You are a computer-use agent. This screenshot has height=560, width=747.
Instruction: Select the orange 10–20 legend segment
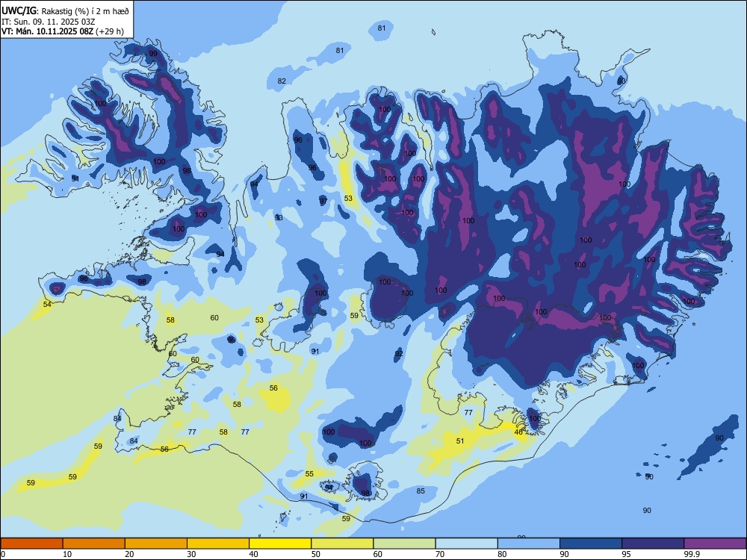click(x=94, y=544)
